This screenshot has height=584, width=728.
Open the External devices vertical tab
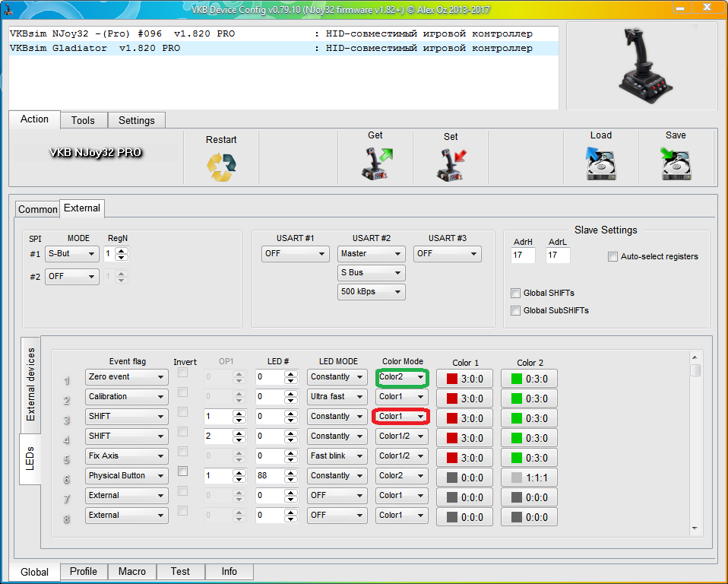tap(30, 386)
